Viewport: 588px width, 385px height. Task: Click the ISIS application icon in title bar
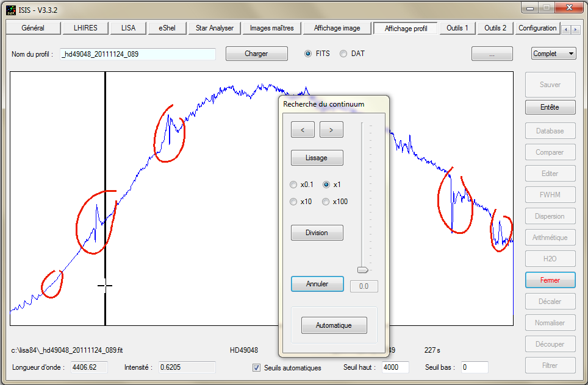[11, 9]
